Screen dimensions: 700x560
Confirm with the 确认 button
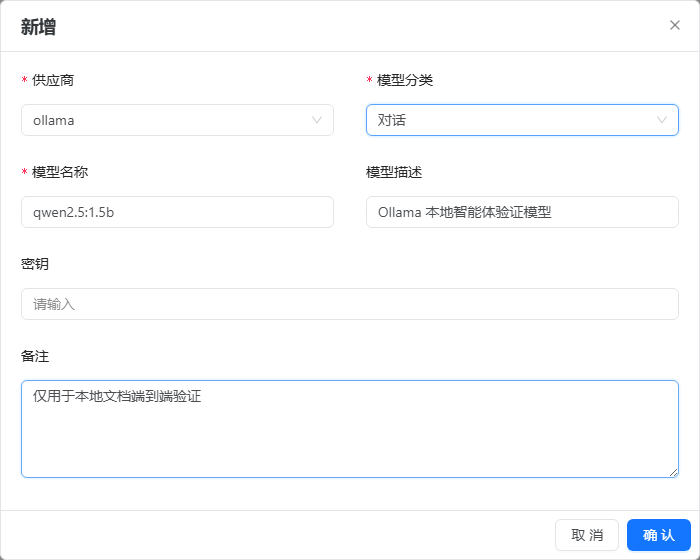[658, 535]
